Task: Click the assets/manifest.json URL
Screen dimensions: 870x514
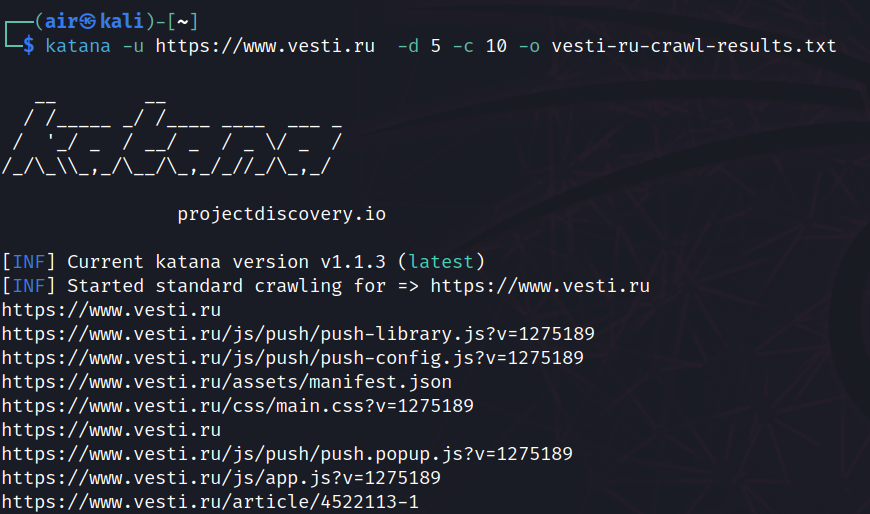Action: click(226, 382)
